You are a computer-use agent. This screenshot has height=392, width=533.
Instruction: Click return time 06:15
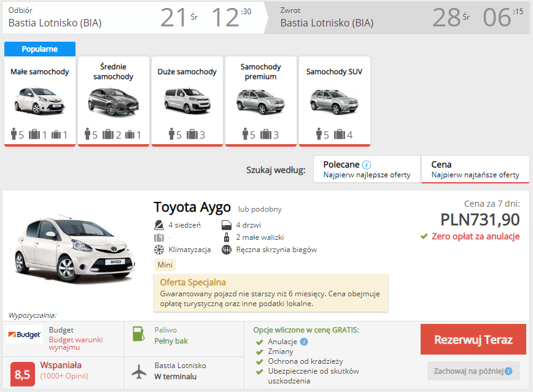click(503, 17)
